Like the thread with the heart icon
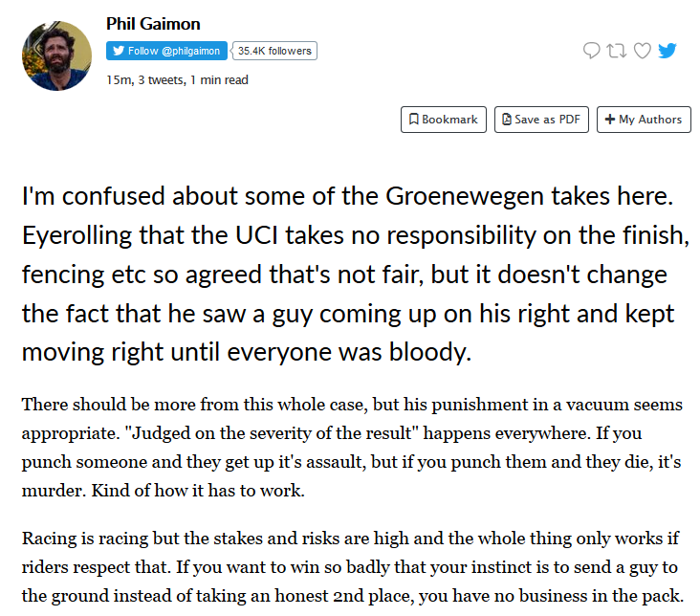 tap(643, 51)
